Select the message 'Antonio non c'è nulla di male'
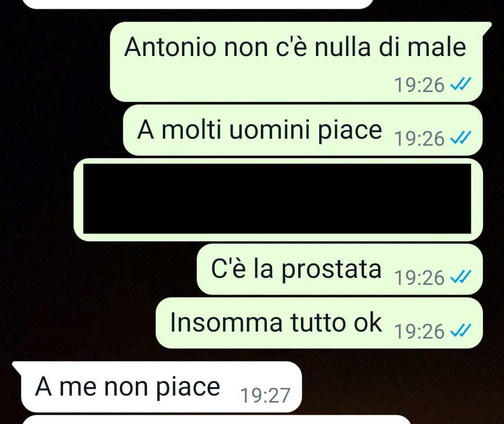504x424 pixels. pos(297,62)
